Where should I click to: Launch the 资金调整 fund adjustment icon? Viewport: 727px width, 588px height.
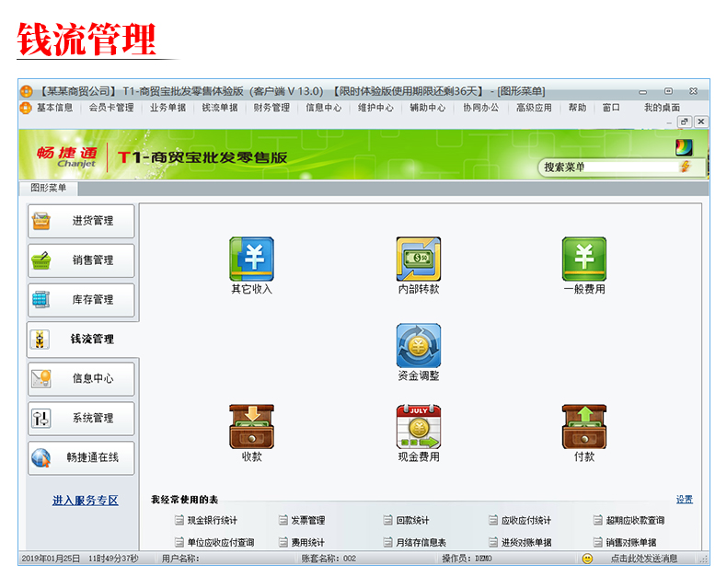point(418,346)
